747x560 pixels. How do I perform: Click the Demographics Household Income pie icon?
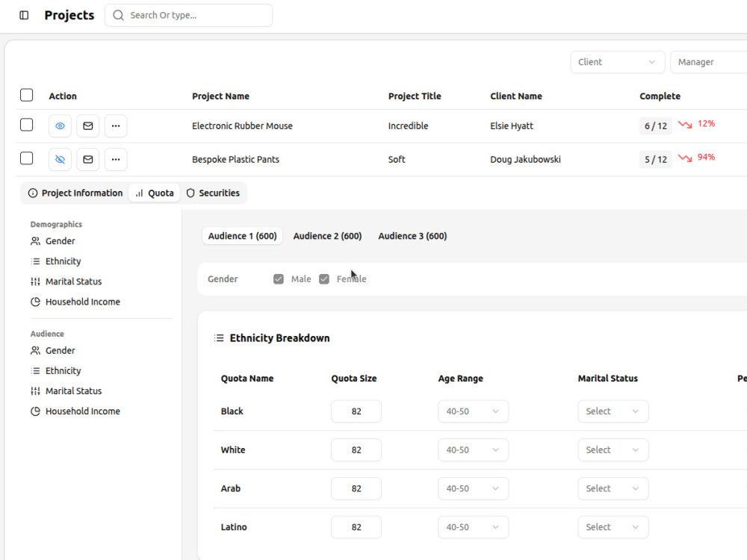35,302
